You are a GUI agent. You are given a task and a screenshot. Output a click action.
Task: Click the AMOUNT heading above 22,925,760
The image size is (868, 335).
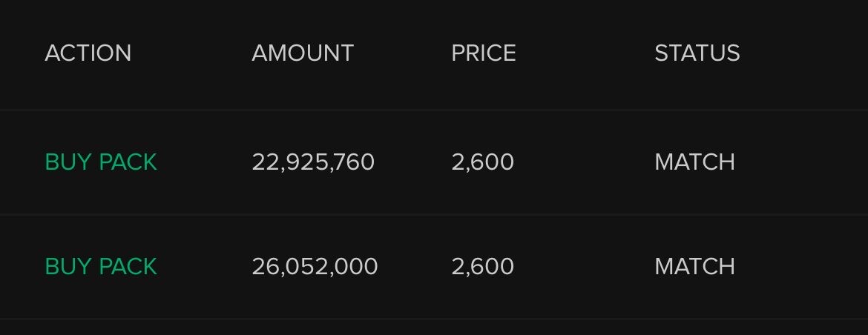click(302, 53)
